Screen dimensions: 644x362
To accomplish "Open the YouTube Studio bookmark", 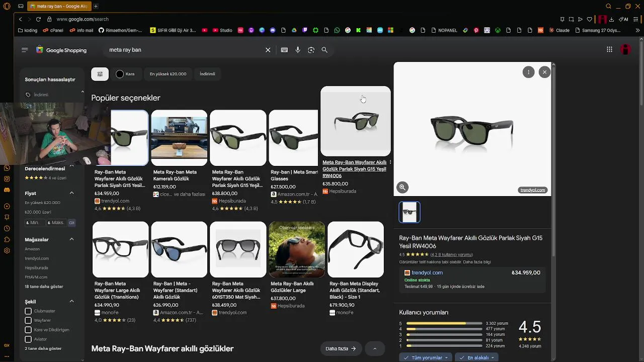I will 222,30.
